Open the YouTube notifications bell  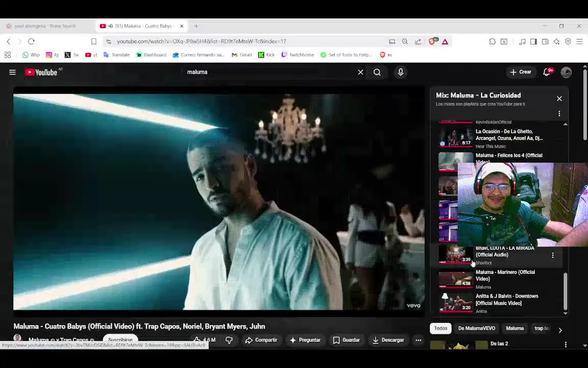[547, 72]
